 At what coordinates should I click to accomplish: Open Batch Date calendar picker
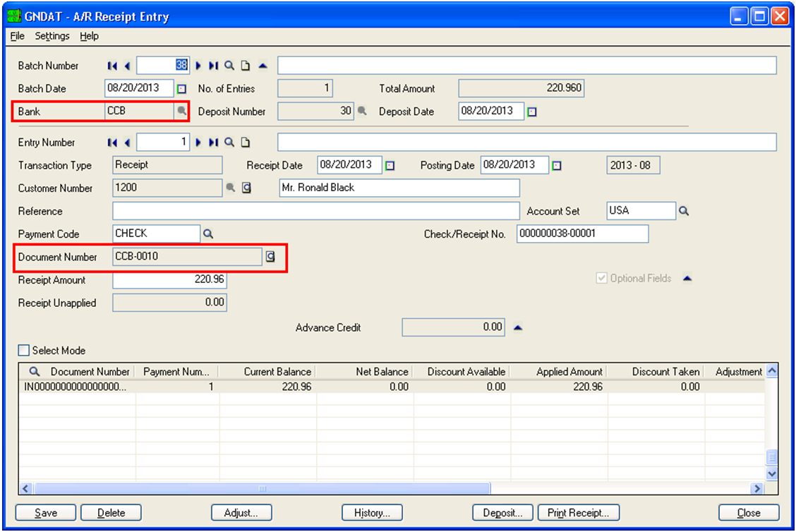point(182,89)
